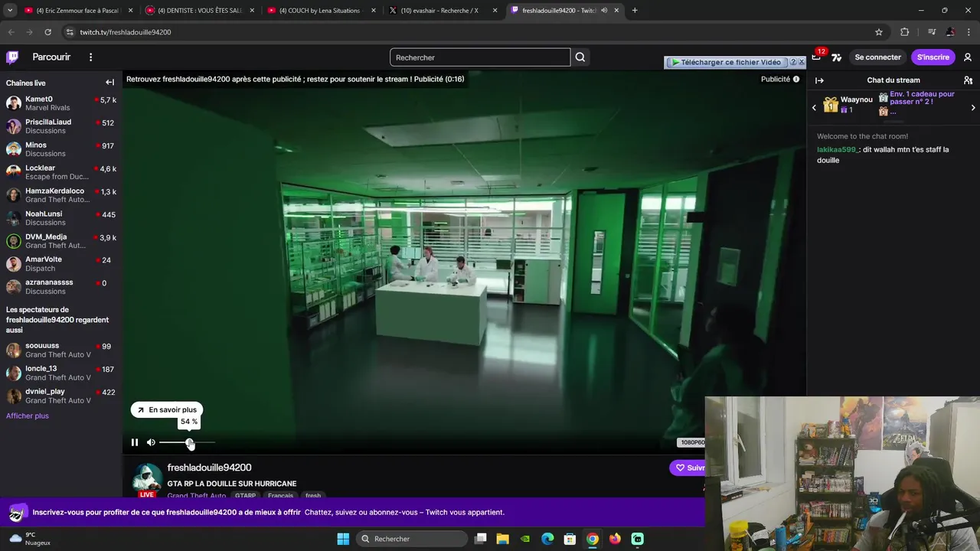Open loncle_13 recommended channel
This screenshot has width=980, height=551.
tap(61, 373)
